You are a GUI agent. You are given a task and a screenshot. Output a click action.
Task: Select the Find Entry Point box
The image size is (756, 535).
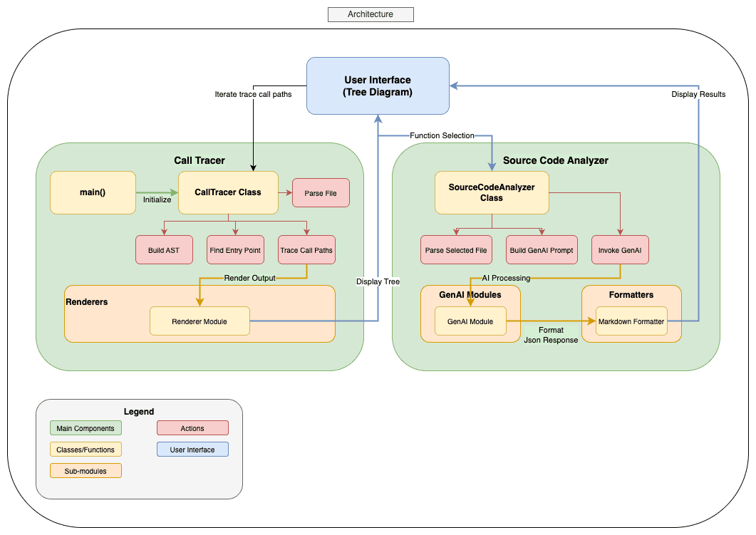pyautogui.click(x=235, y=249)
